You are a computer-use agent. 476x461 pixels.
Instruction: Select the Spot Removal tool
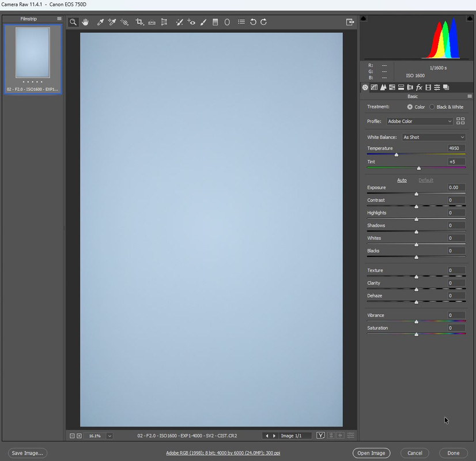[x=179, y=22]
